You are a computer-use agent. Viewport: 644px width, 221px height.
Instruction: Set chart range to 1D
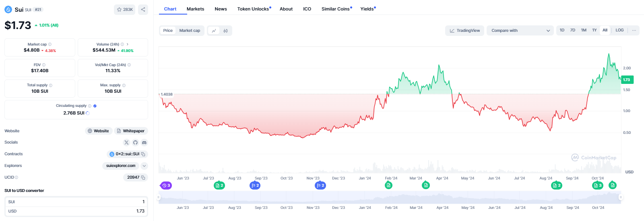coord(562,30)
